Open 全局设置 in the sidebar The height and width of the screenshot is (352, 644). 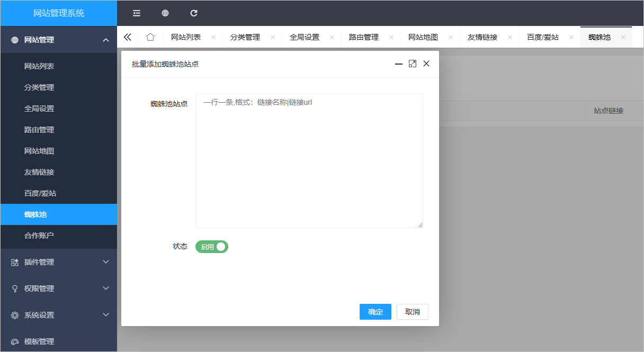(x=59, y=109)
